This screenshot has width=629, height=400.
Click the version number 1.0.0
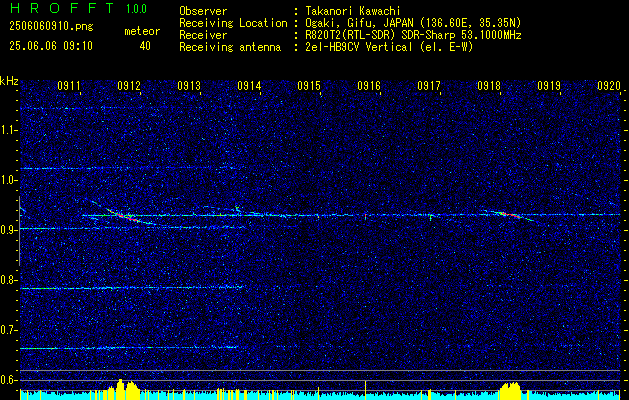pyautogui.click(x=136, y=9)
